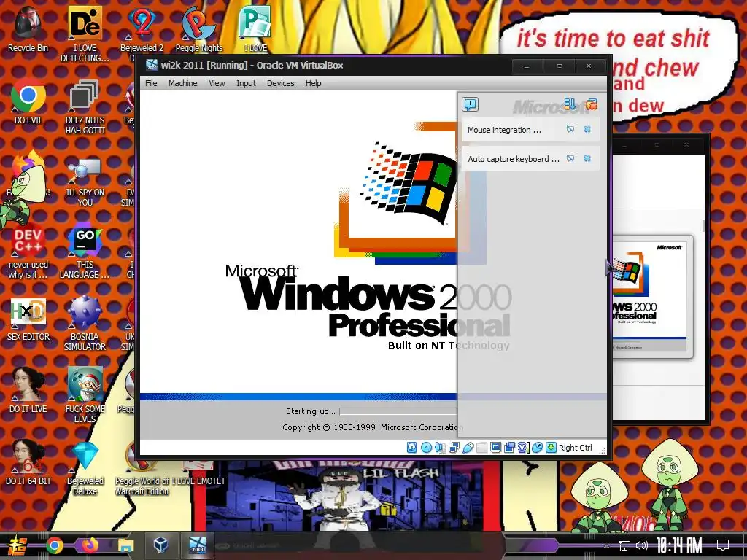The height and width of the screenshot is (560, 747).
Task: Select the DEEZ NUTS HAH GOTTI icon
Action: [x=85, y=107]
